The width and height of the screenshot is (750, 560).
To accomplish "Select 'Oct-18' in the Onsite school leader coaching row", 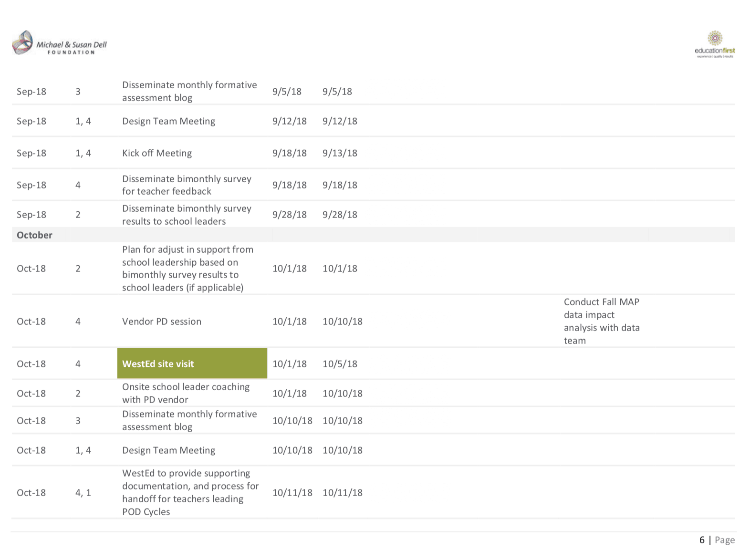I will pyautogui.click(x=31, y=394).
